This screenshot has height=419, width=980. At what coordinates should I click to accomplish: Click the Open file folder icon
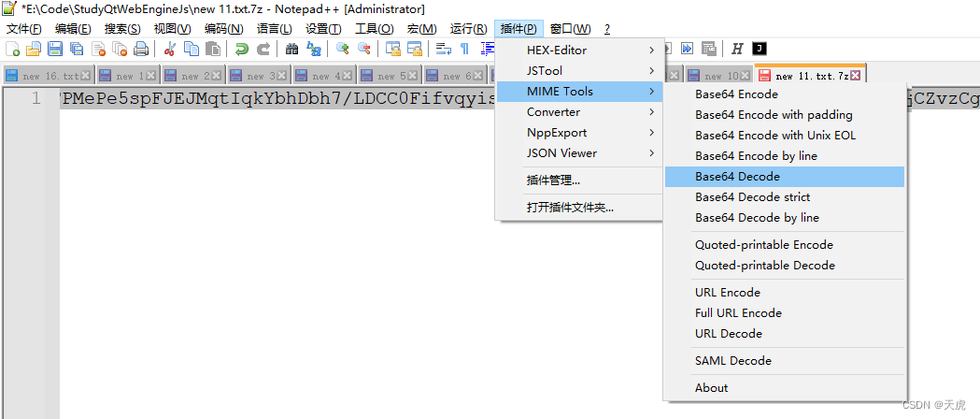click(33, 49)
